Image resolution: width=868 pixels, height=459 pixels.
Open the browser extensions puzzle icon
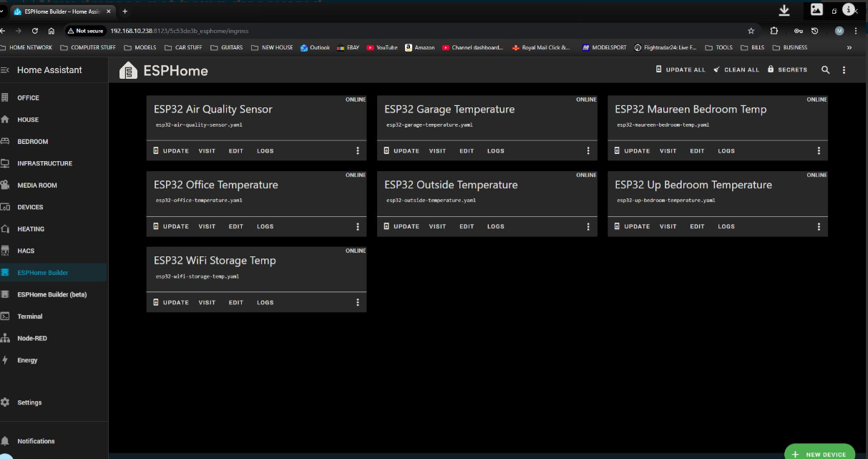774,31
